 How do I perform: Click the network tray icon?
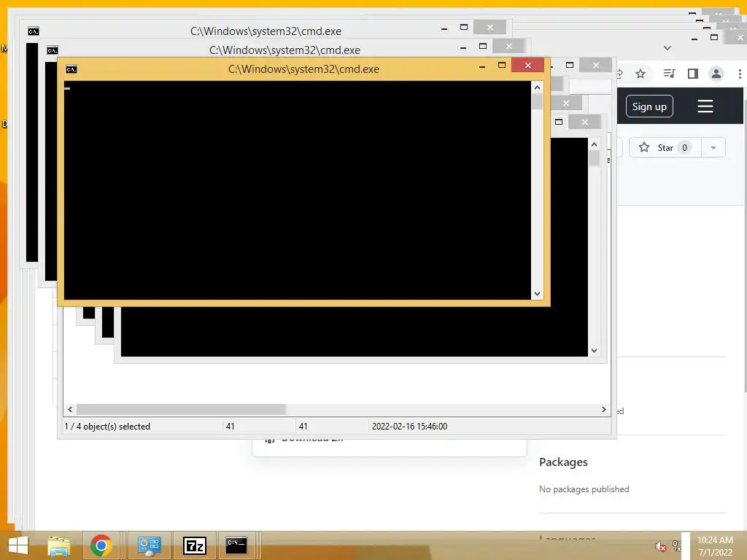pyautogui.click(x=676, y=545)
